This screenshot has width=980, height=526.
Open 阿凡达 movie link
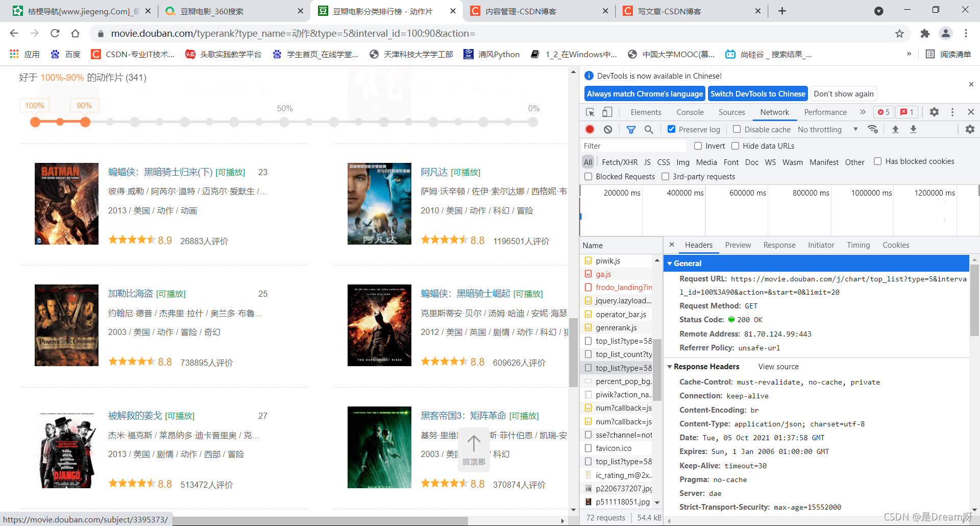click(x=434, y=172)
